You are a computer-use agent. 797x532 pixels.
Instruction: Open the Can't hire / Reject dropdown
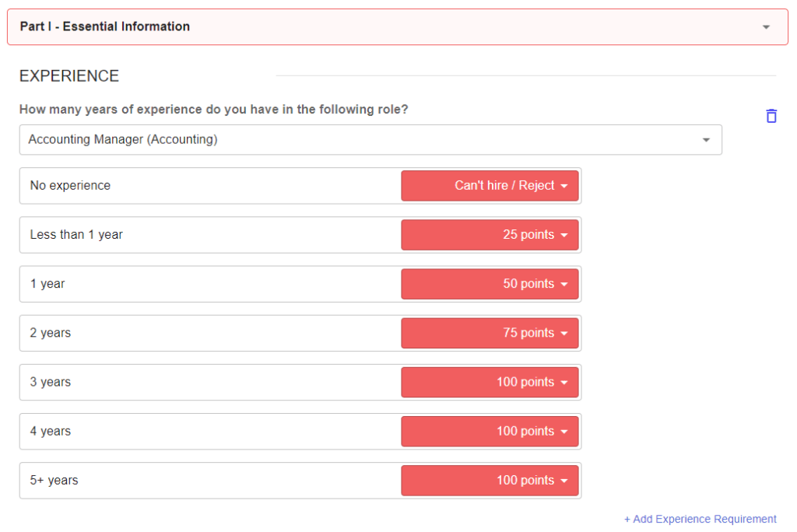490,185
